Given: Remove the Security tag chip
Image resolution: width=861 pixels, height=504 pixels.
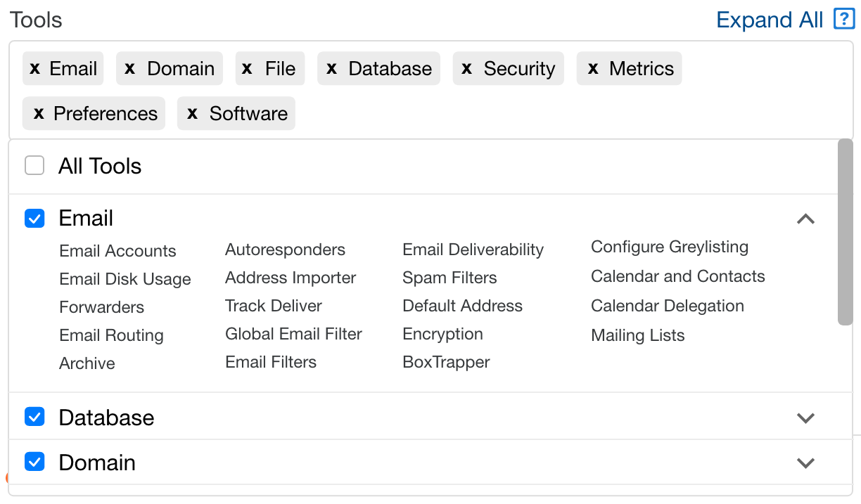Looking at the screenshot, I should [x=466, y=69].
